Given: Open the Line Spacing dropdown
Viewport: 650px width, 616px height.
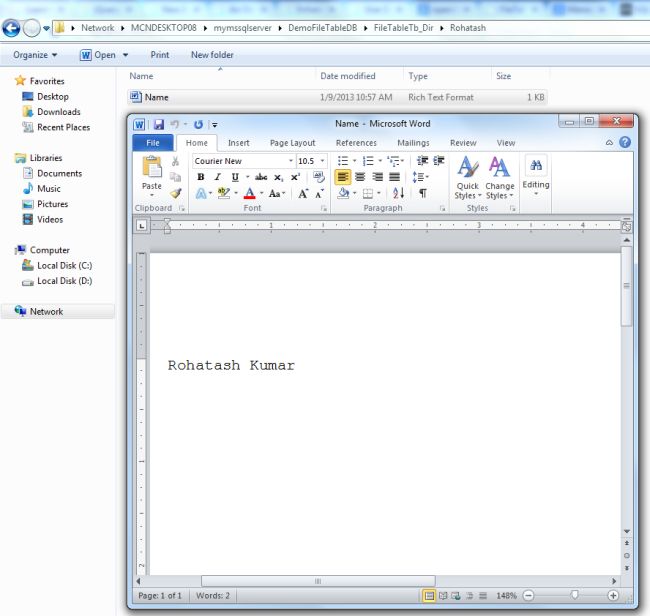Looking at the screenshot, I should 420,177.
